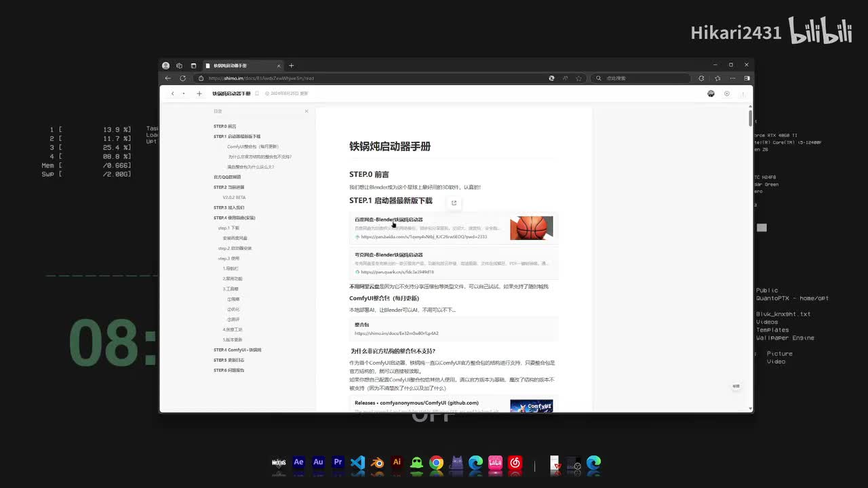Click the open-link icon beside STEP.1 heading
Viewport: 868px width, 488px height.
tap(454, 203)
